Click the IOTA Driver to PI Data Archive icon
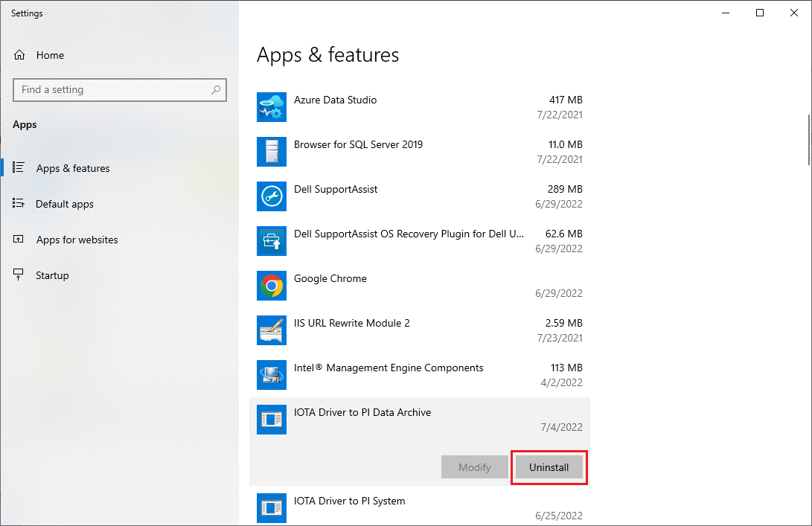Viewport: 812px width, 526px height. pos(272,420)
